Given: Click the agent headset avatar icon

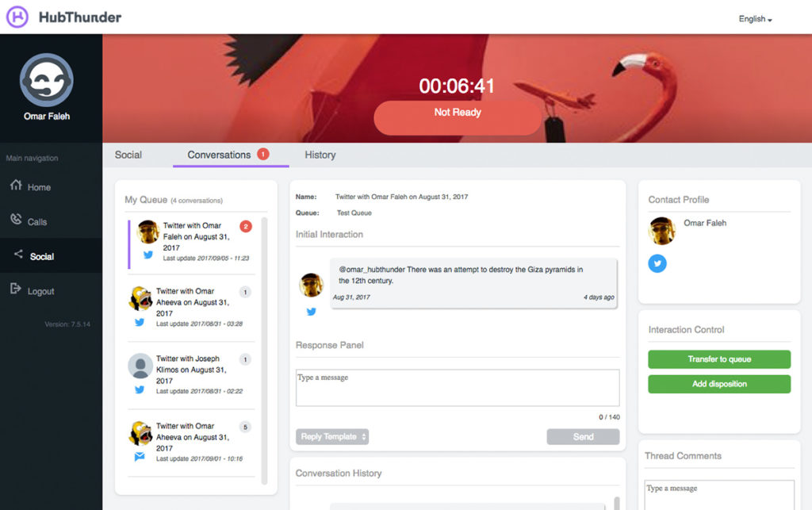Looking at the screenshot, I should click(46, 80).
